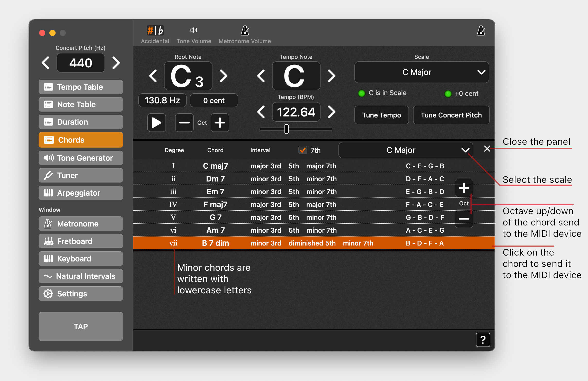Send the F maj7 chord row
This screenshot has width=588, height=381.
314,204
